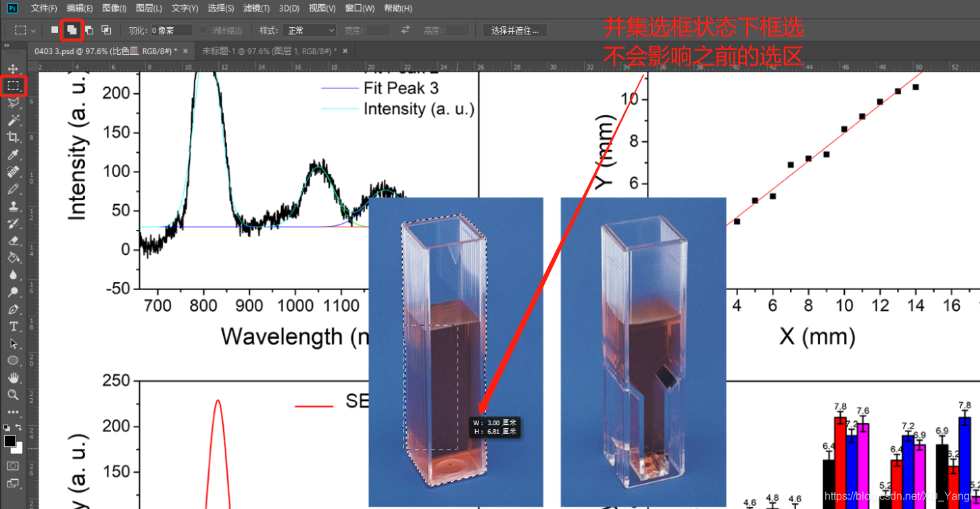Click the right cuvette image on canvas

tap(643, 352)
